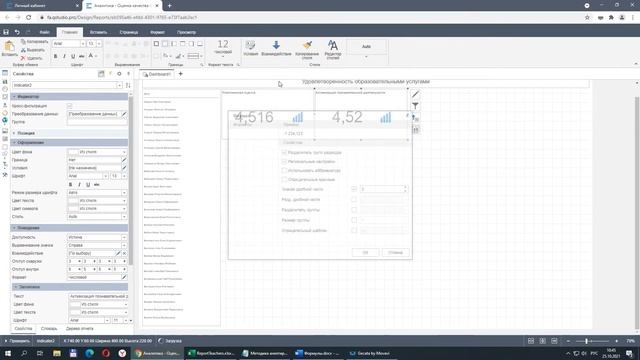The height and width of the screenshot is (360, 640).
Task: Toggle the Отрицательные красным checkbox
Action: click(284, 179)
